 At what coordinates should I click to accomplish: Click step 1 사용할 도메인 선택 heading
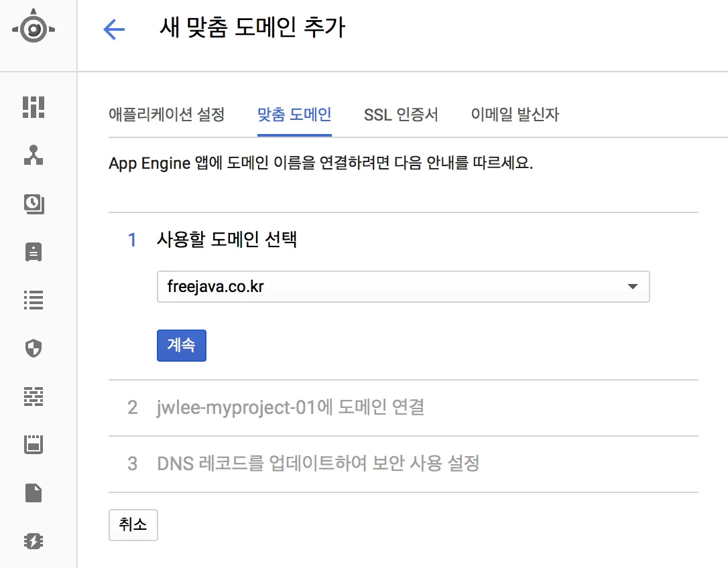[227, 239]
